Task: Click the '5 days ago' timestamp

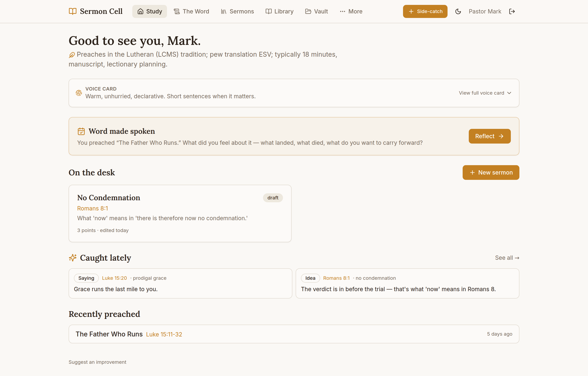Action: [500, 334]
